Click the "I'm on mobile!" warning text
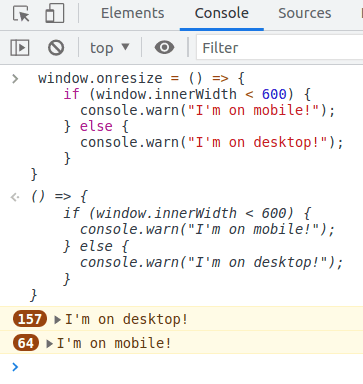 114,343
